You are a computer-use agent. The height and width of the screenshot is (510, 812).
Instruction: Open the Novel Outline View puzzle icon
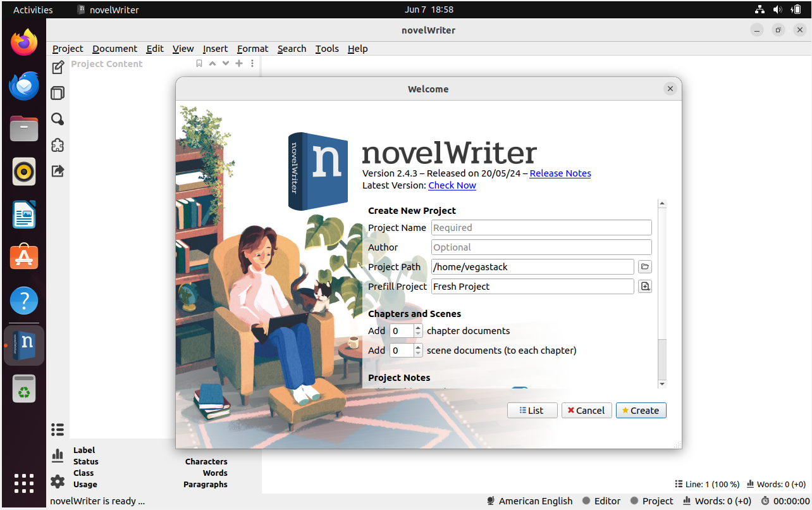tap(58, 145)
